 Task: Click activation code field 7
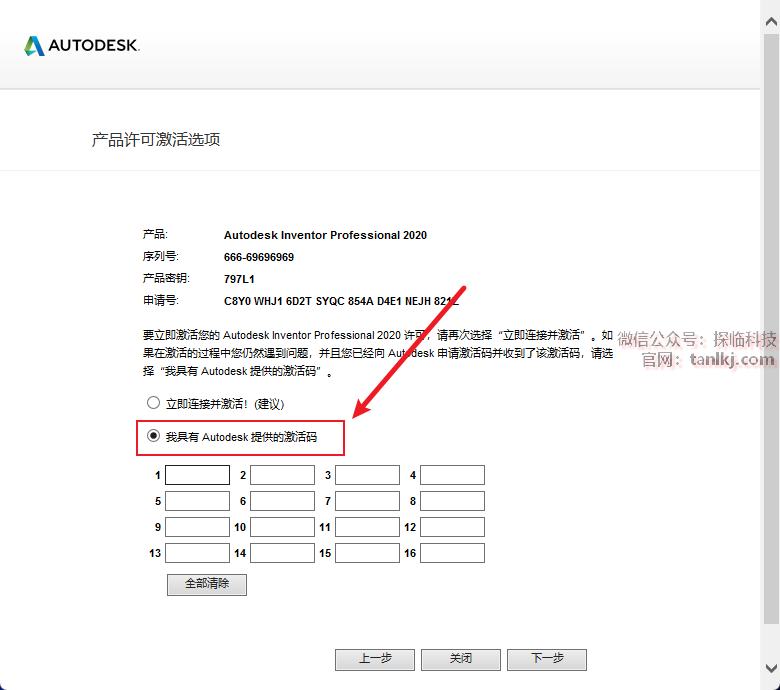click(x=368, y=501)
